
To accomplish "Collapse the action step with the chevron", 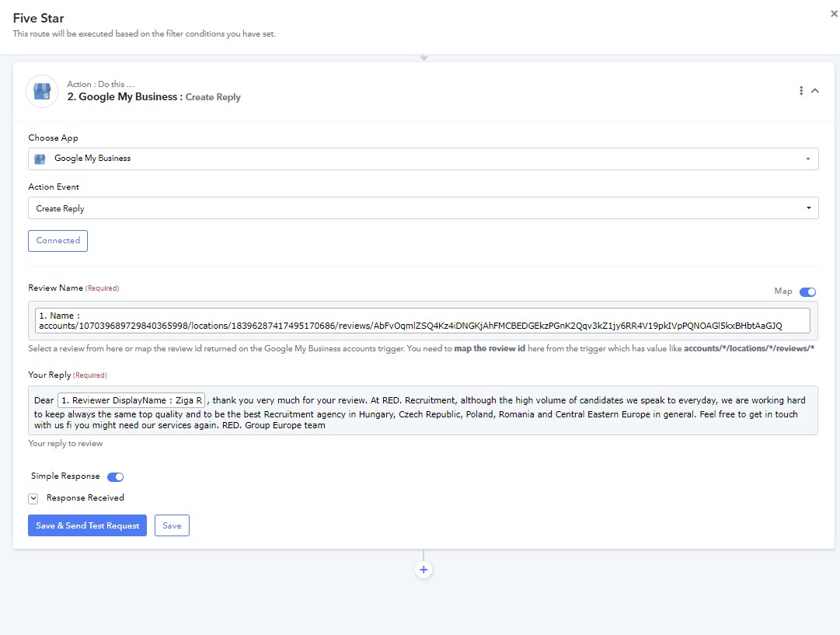I will coord(815,91).
